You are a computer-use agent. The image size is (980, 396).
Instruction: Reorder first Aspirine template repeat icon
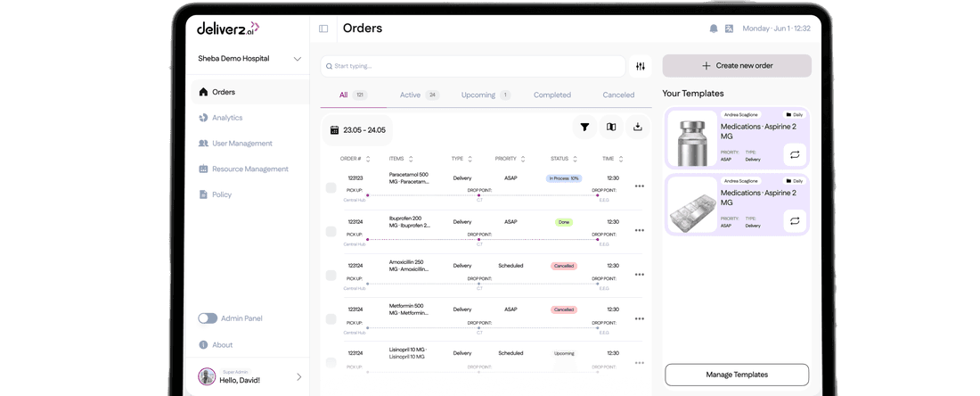pyautogui.click(x=795, y=154)
